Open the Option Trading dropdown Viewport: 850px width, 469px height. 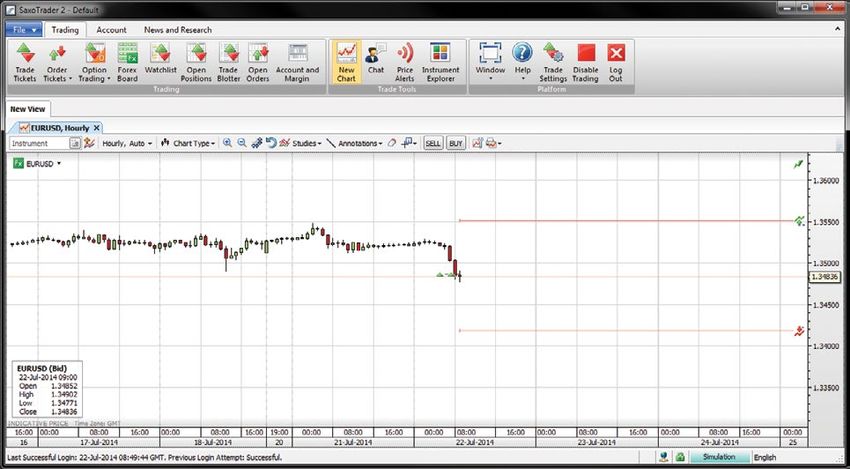(x=94, y=63)
